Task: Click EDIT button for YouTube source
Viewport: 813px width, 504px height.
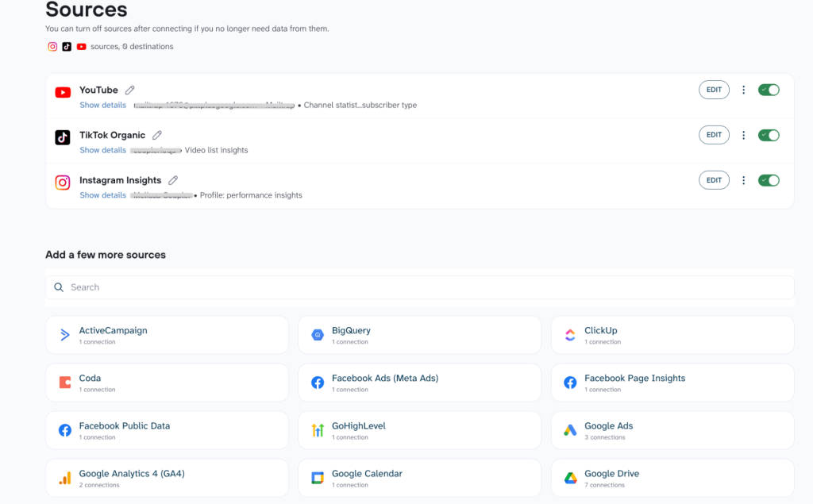Action: pyautogui.click(x=714, y=90)
